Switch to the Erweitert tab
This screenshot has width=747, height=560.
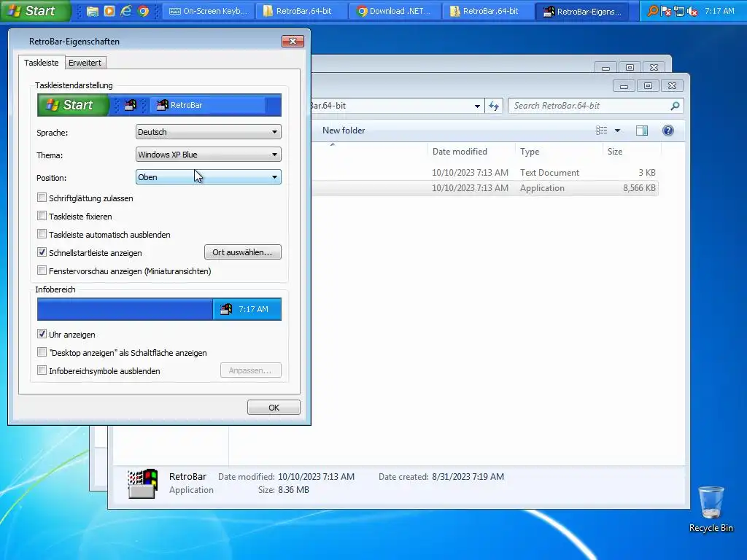click(x=85, y=63)
